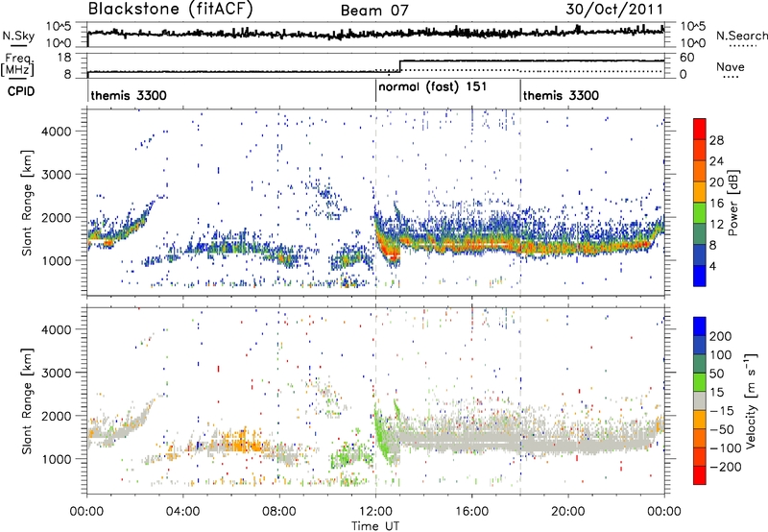Click the "16:00" time tick label

coord(471,512)
